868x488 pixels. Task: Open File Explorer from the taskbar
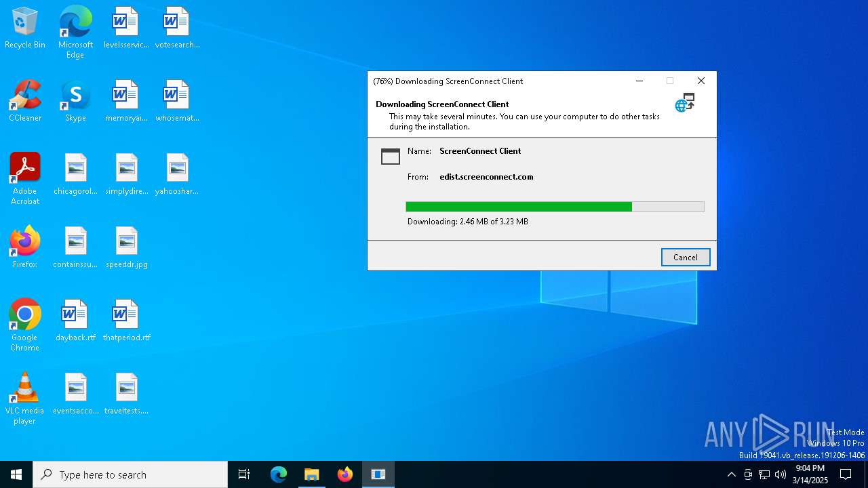pos(312,474)
